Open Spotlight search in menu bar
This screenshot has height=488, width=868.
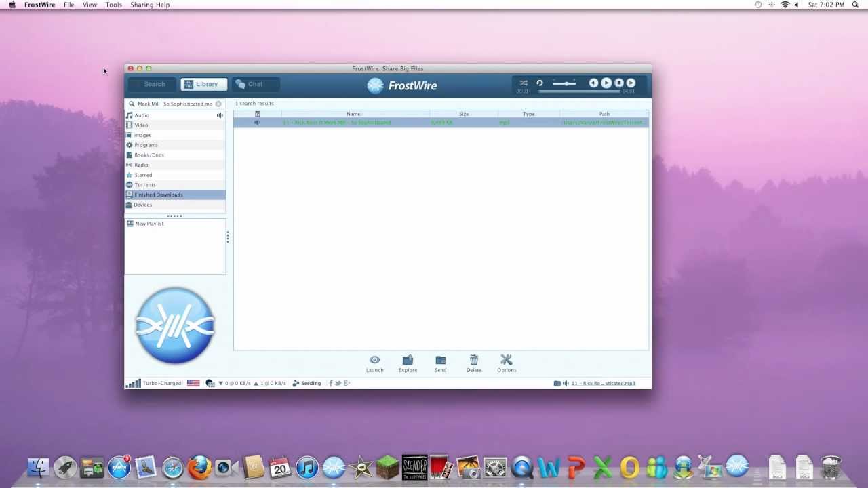tap(856, 5)
